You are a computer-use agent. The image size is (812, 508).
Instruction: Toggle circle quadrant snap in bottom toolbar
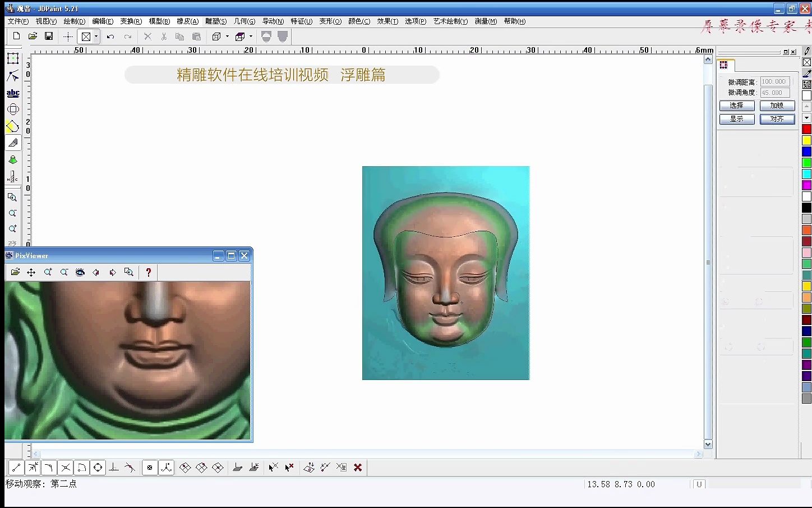point(98,467)
